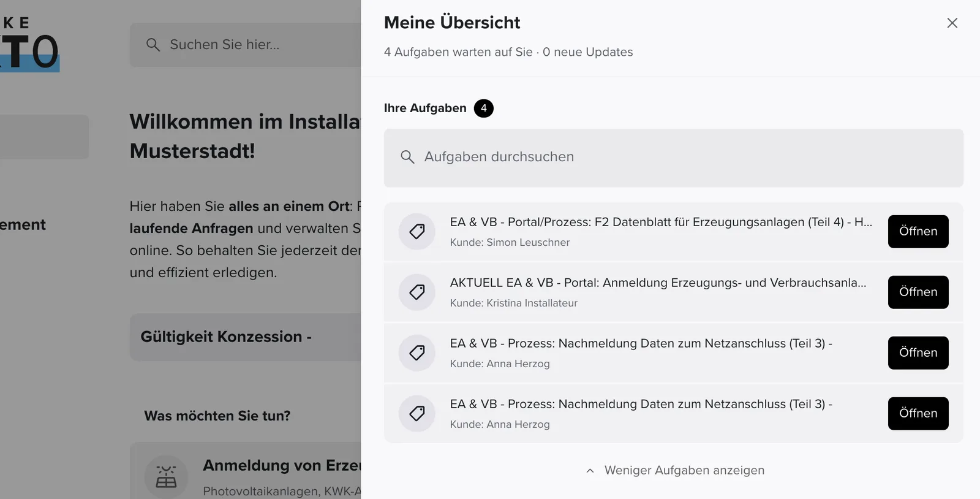Click magnifier icon in Aufgaben durchsuchen field
The image size is (980, 499).
pyautogui.click(x=407, y=157)
